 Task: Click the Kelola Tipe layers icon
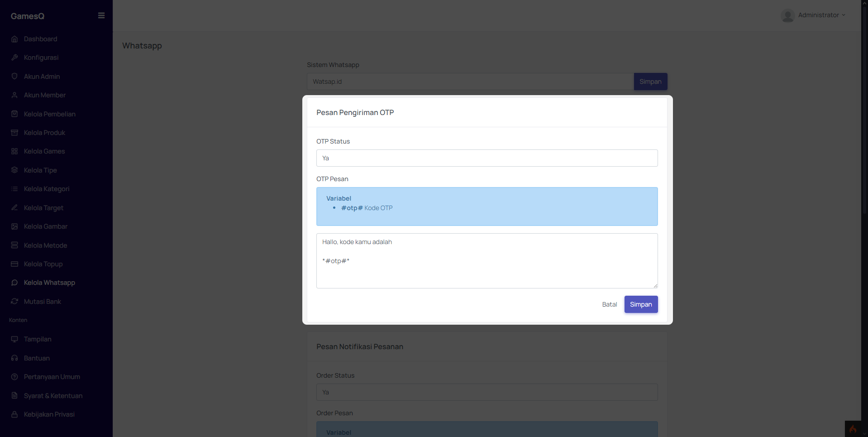pos(14,170)
